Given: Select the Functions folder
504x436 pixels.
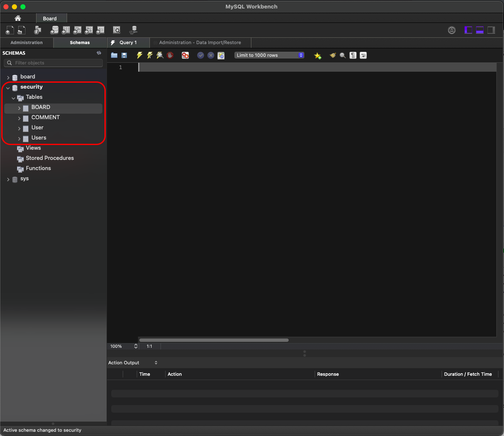Looking at the screenshot, I should pyautogui.click(x=38, y=168).
